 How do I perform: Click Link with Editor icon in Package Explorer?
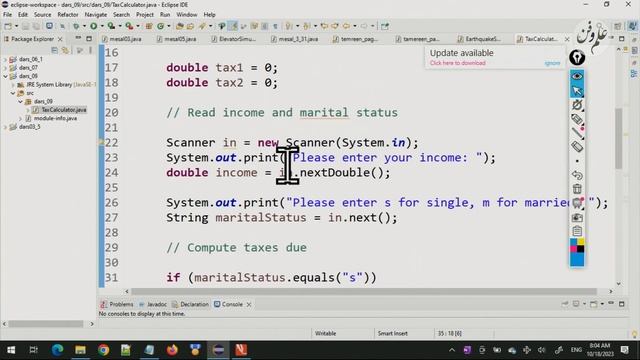(x=65, y=50)
